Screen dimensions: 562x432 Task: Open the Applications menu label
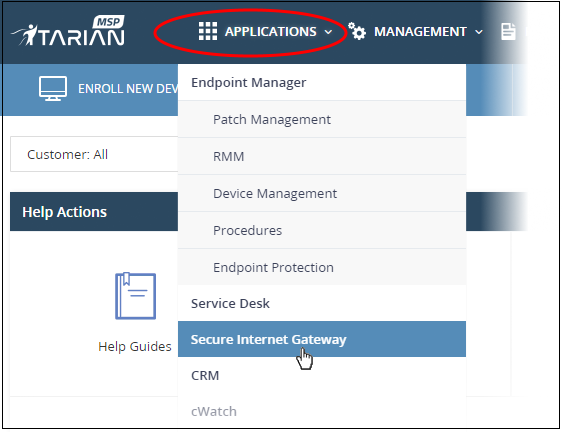tap(271, 32)
